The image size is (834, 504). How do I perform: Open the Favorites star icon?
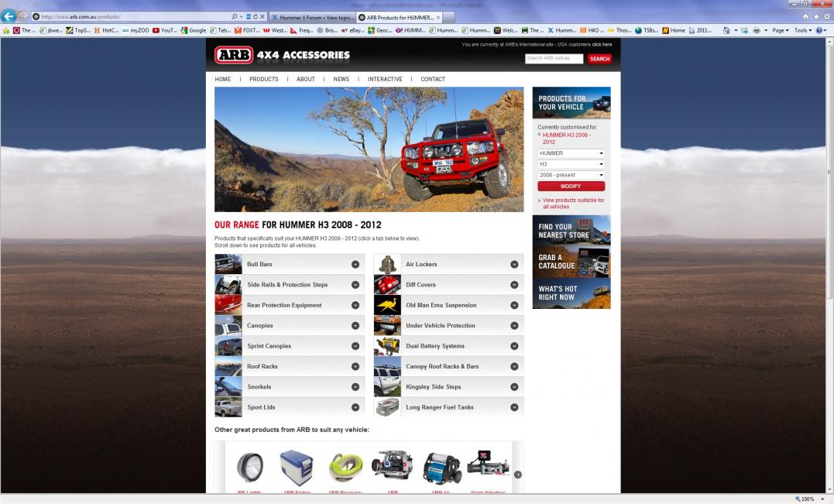(x=816, y=17)
